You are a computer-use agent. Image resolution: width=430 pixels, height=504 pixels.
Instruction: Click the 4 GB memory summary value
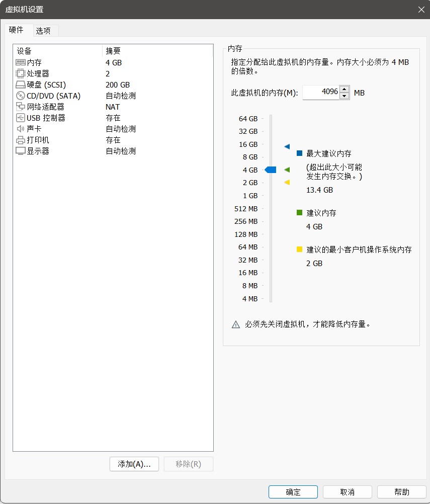pyautogui.click(x=114, y=63)
